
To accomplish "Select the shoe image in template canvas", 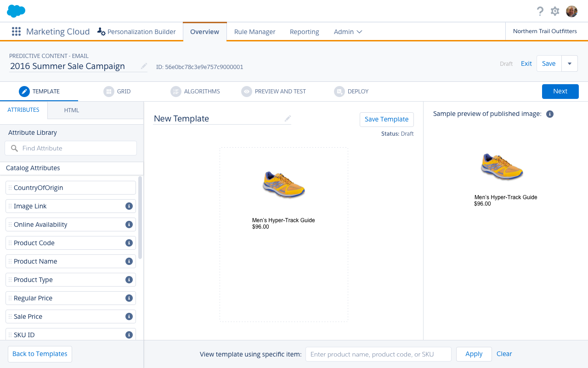I will [283, 184].
